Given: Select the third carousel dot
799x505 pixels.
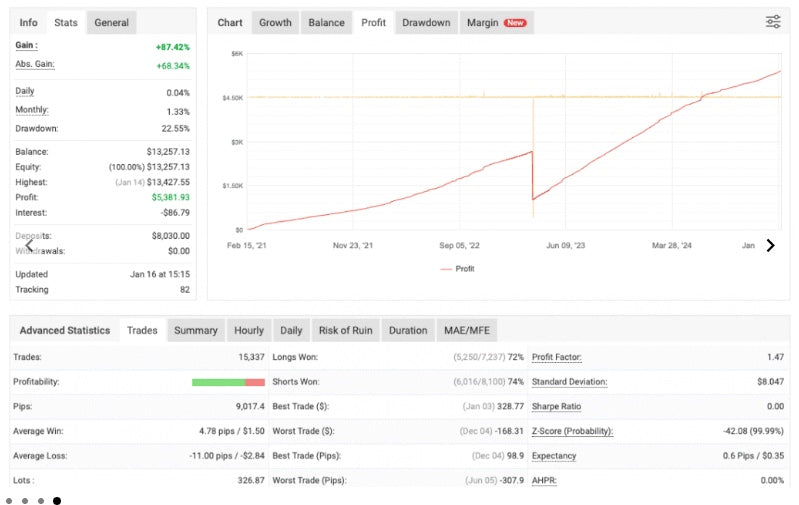Looking at the screenshot, I should [41, 500].
